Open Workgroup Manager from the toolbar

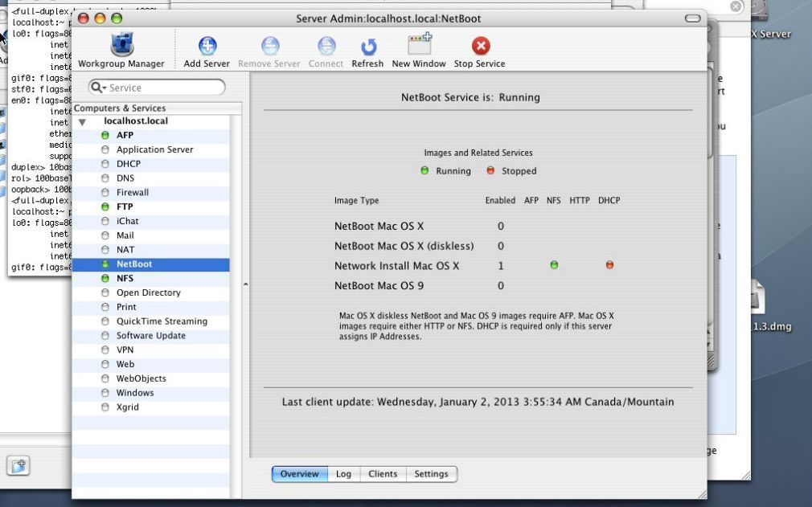(x=121, y=50)
